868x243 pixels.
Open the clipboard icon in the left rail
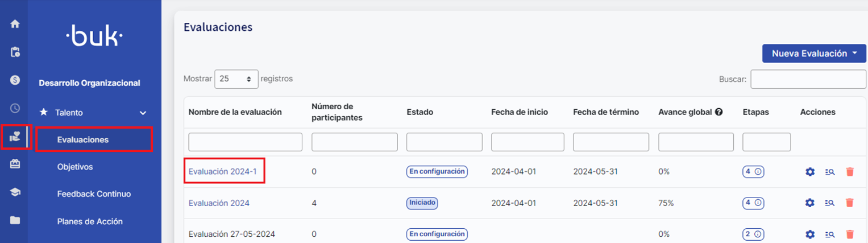pyautogui.click(x=15, y=52)
